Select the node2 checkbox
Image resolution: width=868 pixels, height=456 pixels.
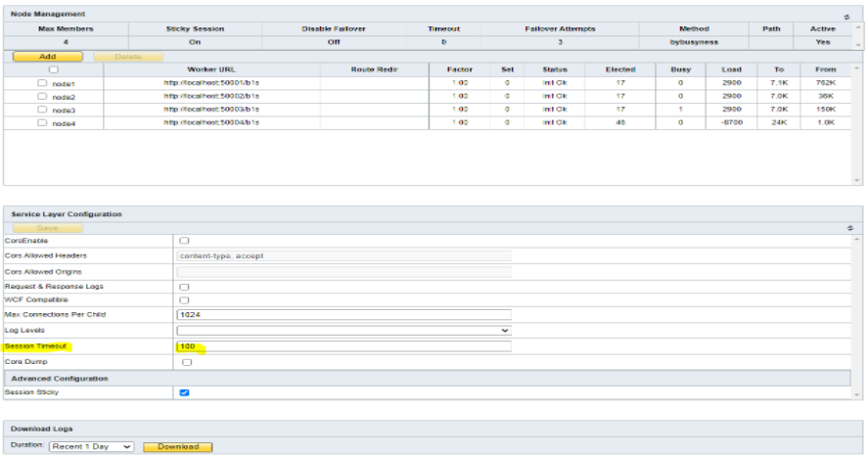pyautogui.click(x=42, y=96)
